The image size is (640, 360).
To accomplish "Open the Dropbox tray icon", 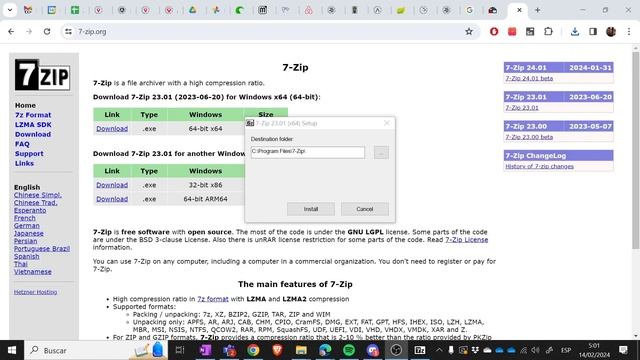I will click(475, 350).
